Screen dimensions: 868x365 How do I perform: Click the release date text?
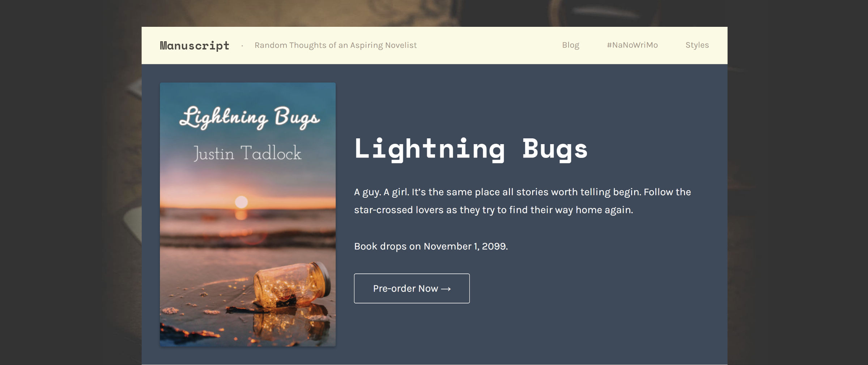pyautogui.click(x=431, y=246)
